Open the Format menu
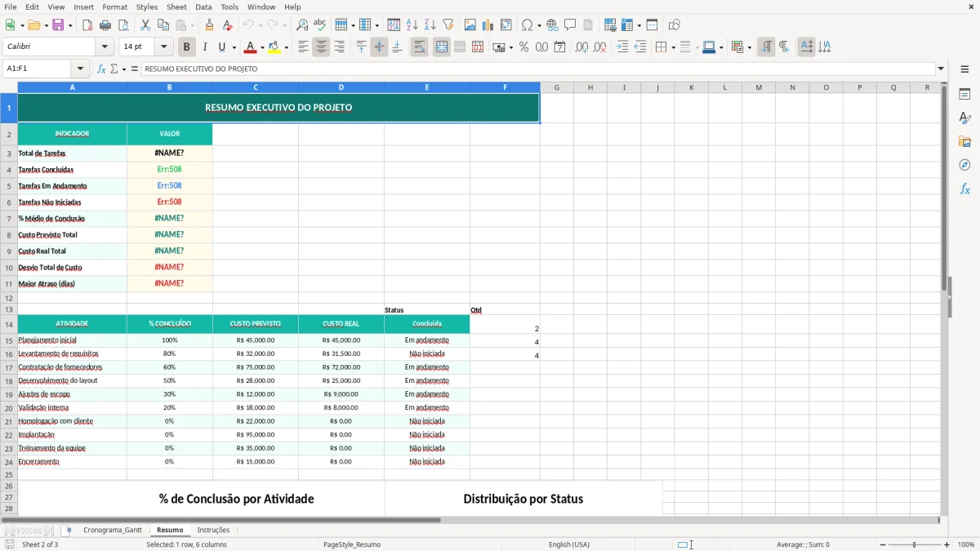 point(114,7)
